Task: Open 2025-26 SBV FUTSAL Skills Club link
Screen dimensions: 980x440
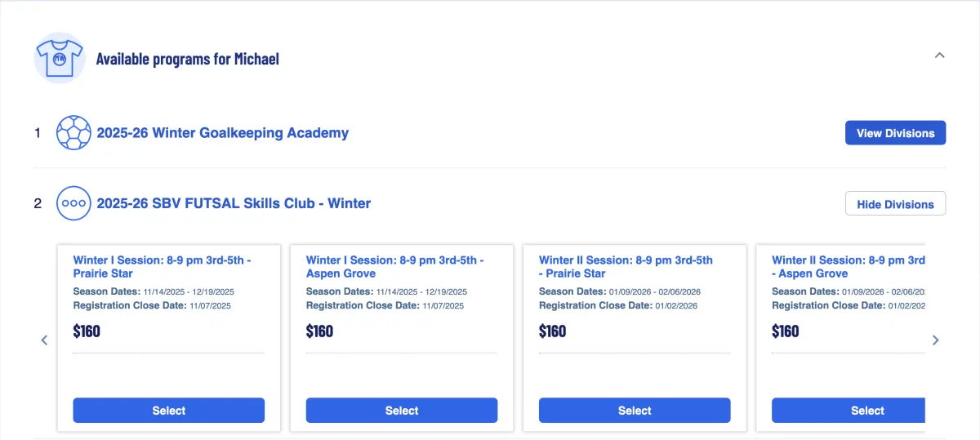Action: (x=234, y=203)
